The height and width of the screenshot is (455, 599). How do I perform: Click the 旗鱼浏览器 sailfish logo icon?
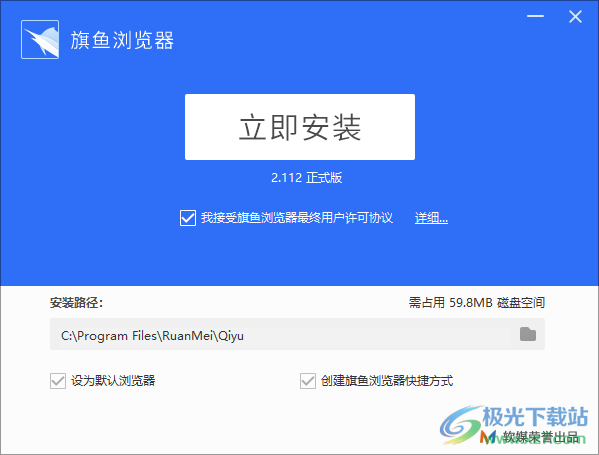40,39
